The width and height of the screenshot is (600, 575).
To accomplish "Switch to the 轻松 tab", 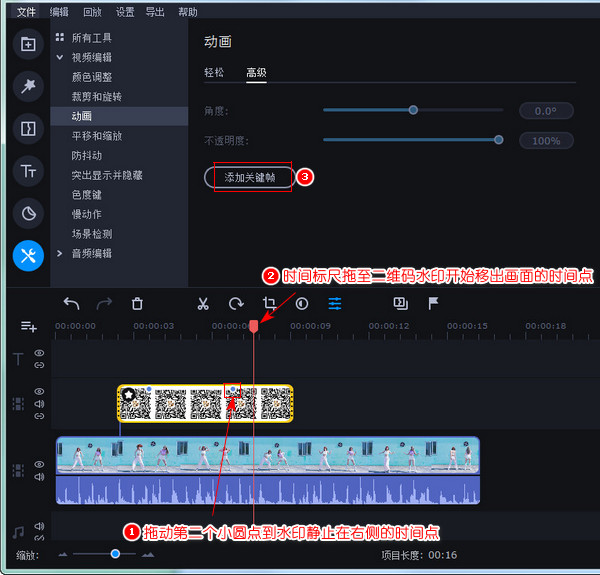I will 214,72.
